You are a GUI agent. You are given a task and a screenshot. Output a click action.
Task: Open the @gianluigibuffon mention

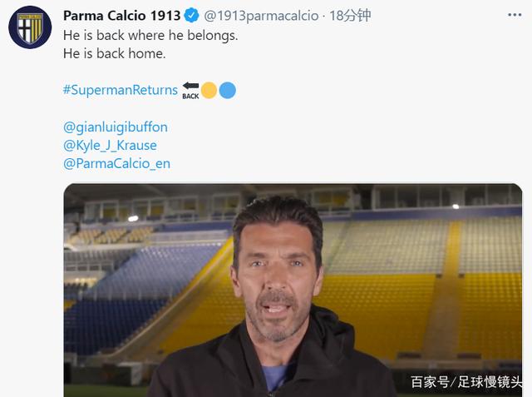[116, 127]
